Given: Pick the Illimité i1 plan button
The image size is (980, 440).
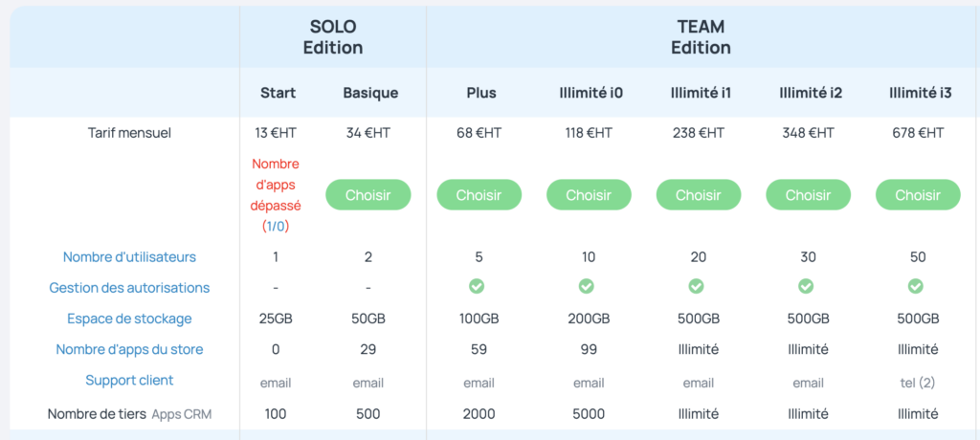Looking at the screenshot, I should (x=698, y=194).
